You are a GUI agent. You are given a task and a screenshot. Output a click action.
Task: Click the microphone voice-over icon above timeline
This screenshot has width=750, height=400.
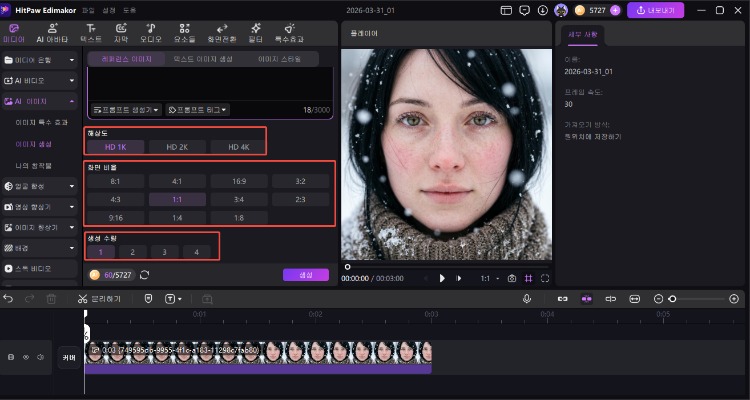(527, 299)
